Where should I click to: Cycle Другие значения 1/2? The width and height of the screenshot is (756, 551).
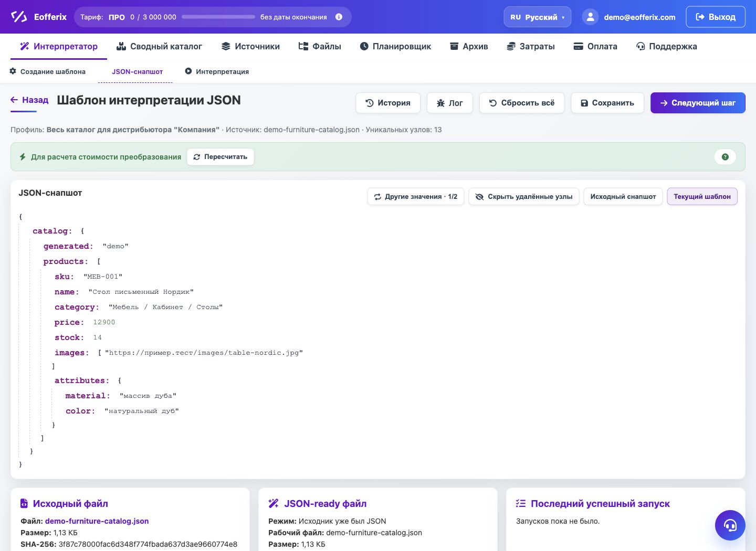coord(416,197)
